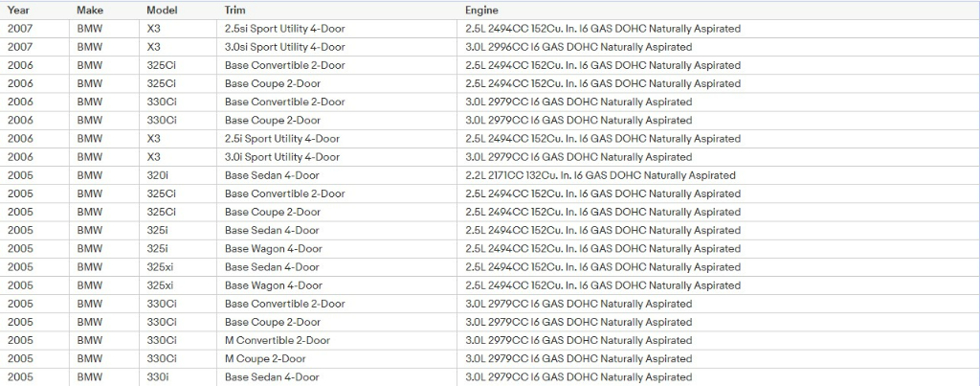Click the Year column header
Image resolution: width=980 pixels, height=386 pixels.
18,10
